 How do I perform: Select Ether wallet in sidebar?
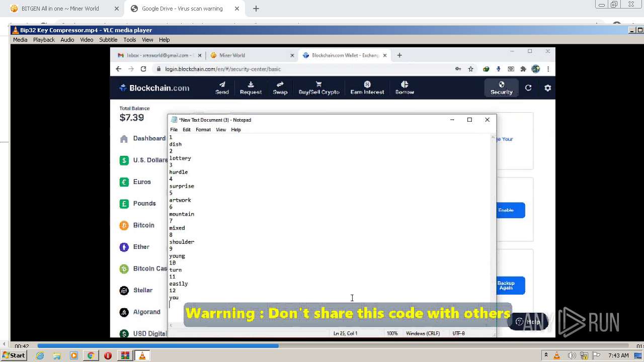pos(134,247)
